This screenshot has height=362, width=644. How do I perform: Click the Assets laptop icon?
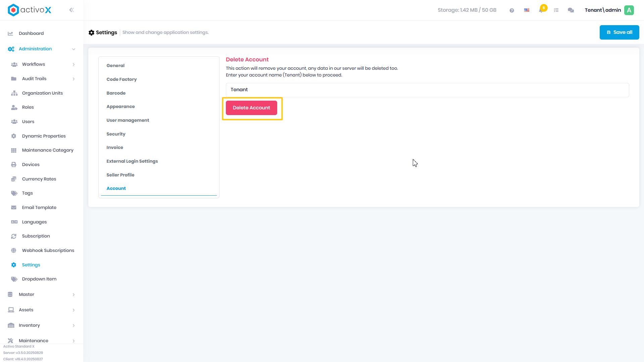click(x=11, y=310)
